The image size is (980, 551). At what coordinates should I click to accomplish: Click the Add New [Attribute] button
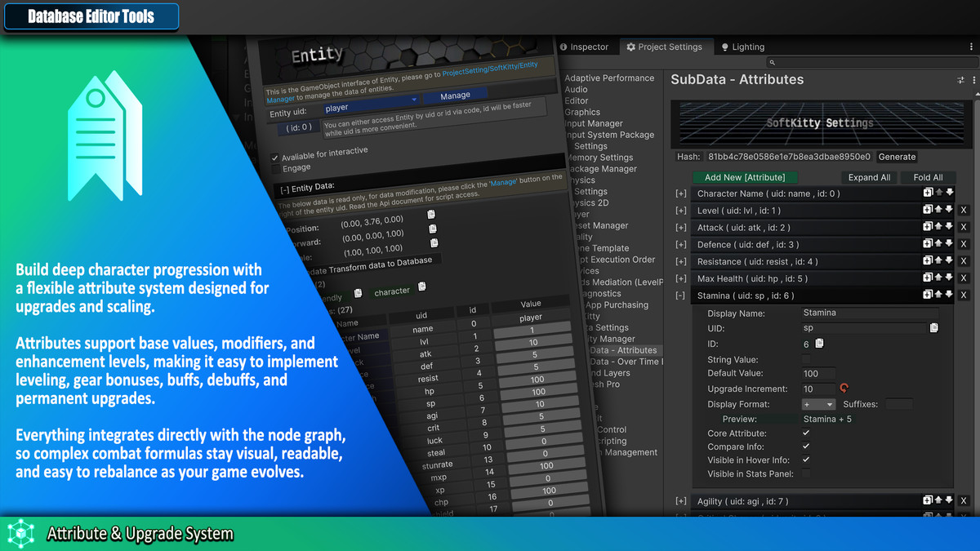pos(745,177)
